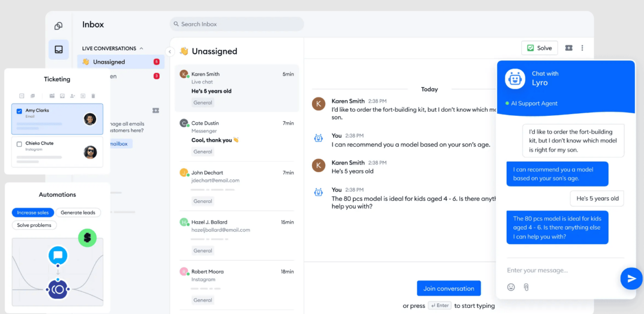Screen dimensions: 644x314
Task: Mark the conversation as solved with Solve
Action: click(539, 47)
